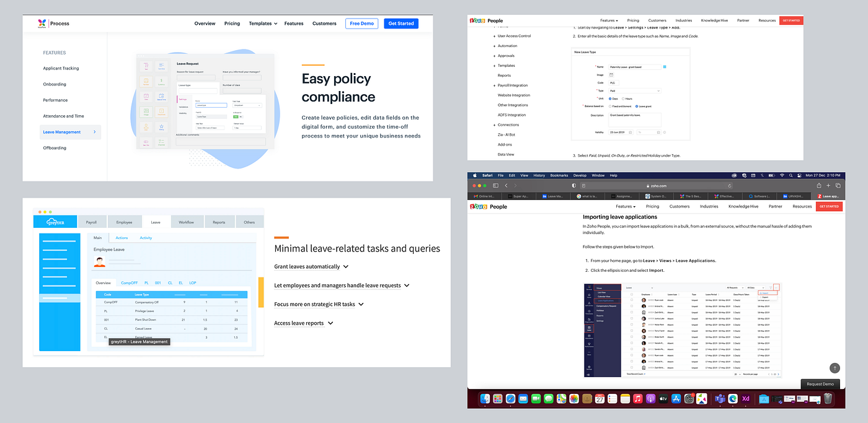Expand Access leave reports
This screenshot has height=423, width=868.
pyautogui.click(x=304, y=323)
